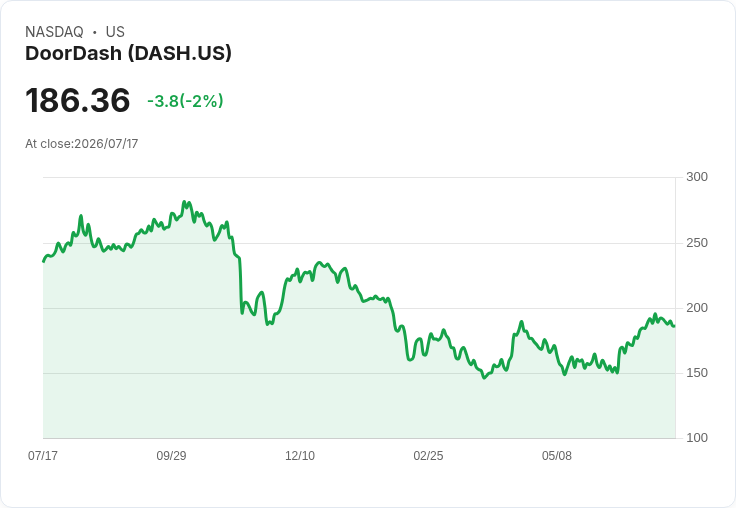736x508 pixels.
Task: Click the NASDAQ exchange label
Action: (x=54, y=32)
